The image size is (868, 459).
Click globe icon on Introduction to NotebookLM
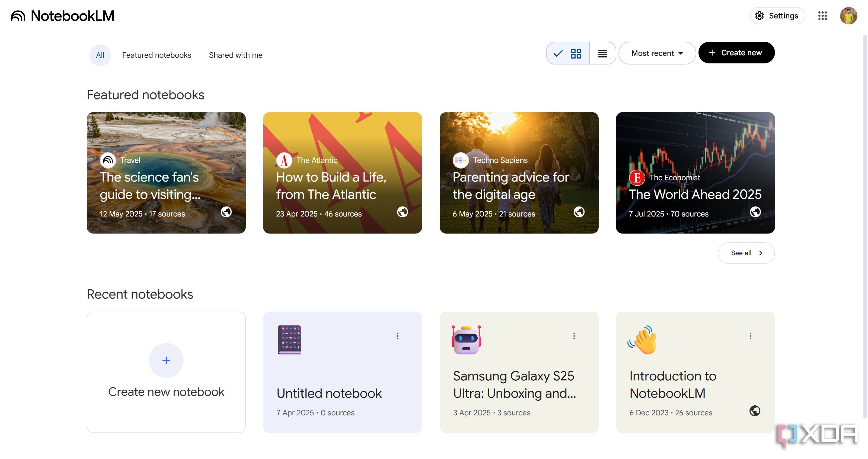pyautogui.click(x=755, y=410)
